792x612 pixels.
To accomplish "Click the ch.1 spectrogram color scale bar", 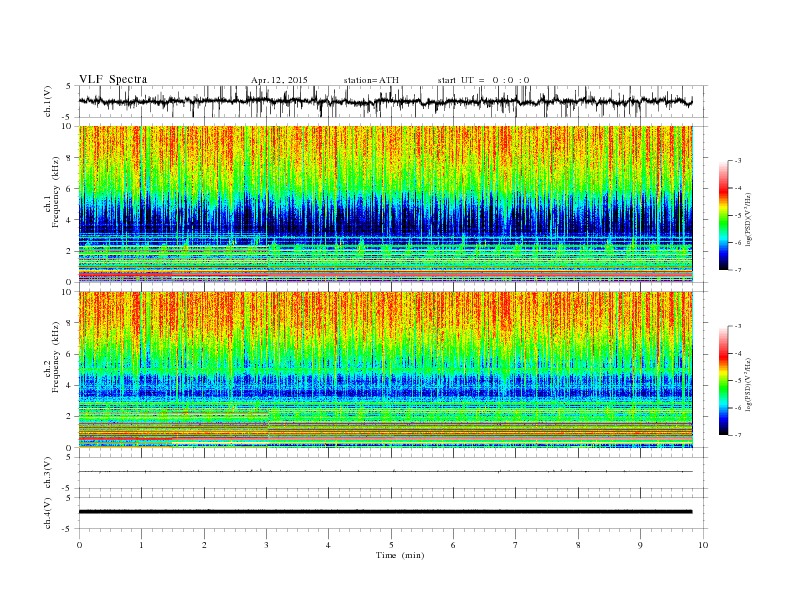I will pyautogui.click(x=723, y=215).
